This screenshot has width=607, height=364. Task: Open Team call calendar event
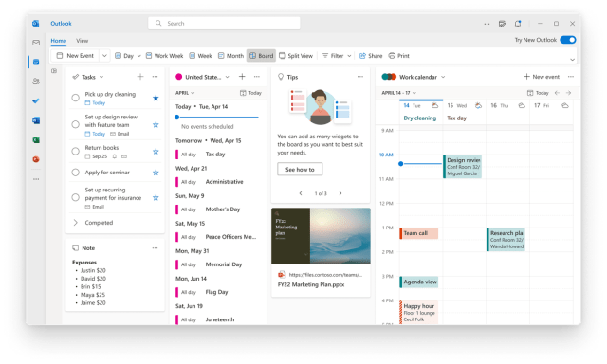[419, 233]
